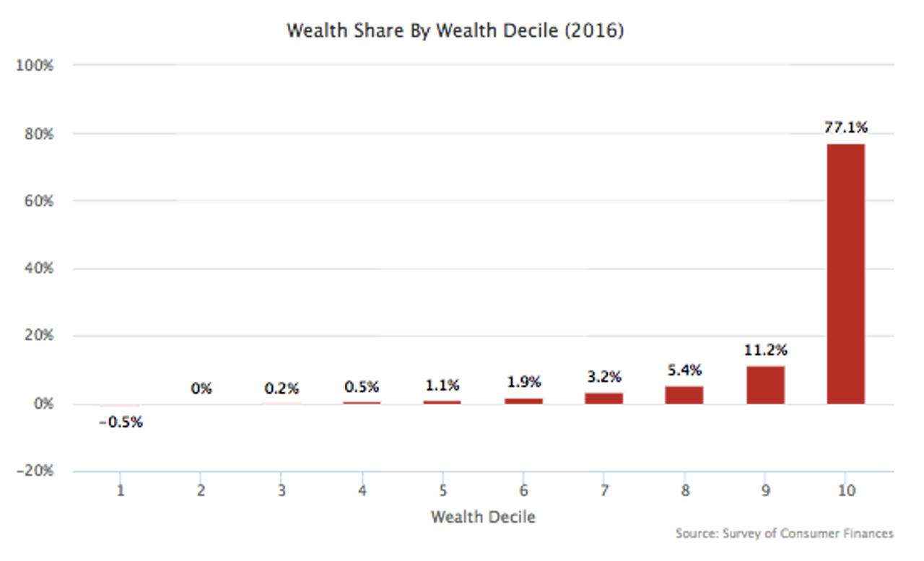Click the chart title text
Screen dimensions: 924x561
click(455, 31)
